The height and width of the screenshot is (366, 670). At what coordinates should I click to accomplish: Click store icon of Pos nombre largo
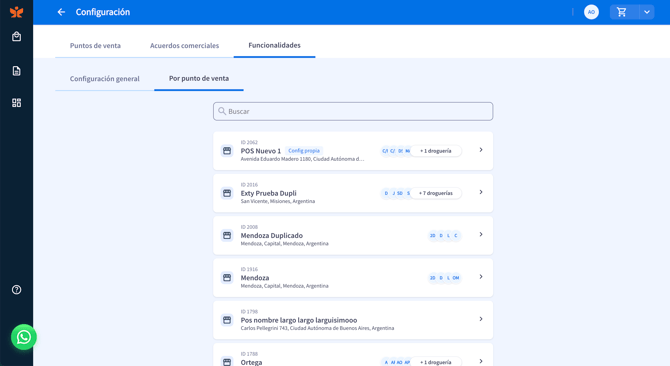(227, 320)
